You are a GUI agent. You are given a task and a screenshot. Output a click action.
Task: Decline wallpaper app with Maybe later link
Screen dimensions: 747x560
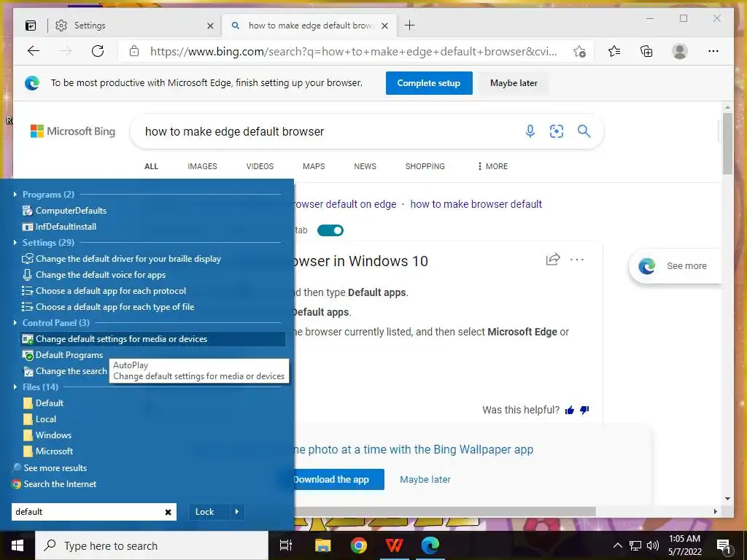(x=425, y=480)
